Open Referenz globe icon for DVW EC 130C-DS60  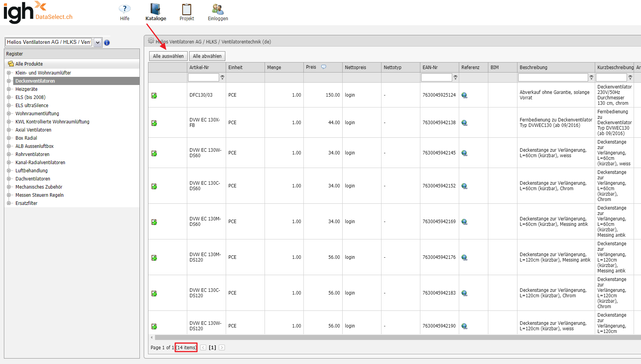pos(464,186)
